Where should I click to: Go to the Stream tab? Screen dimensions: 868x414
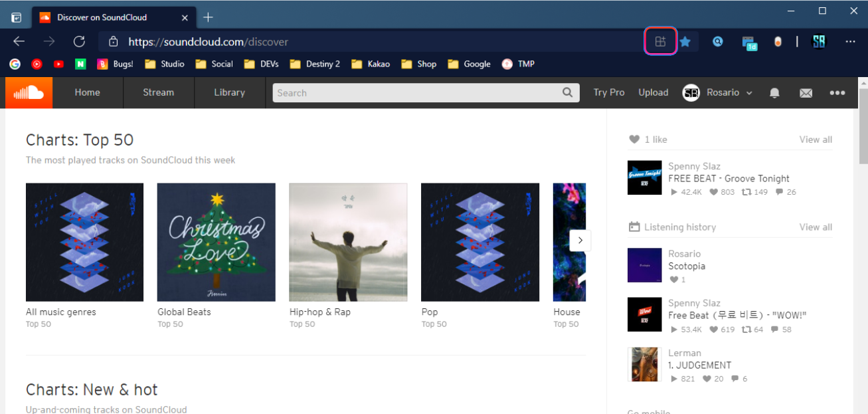(x=159, y=92)
